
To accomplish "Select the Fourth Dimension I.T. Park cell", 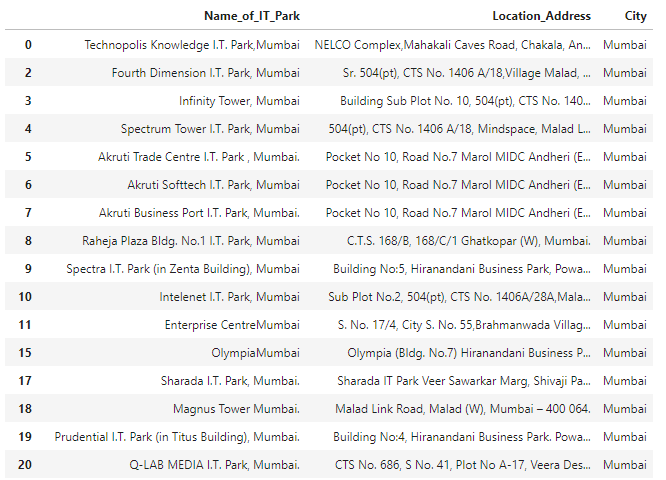I will pyautogui.click(x=205, y=73).
